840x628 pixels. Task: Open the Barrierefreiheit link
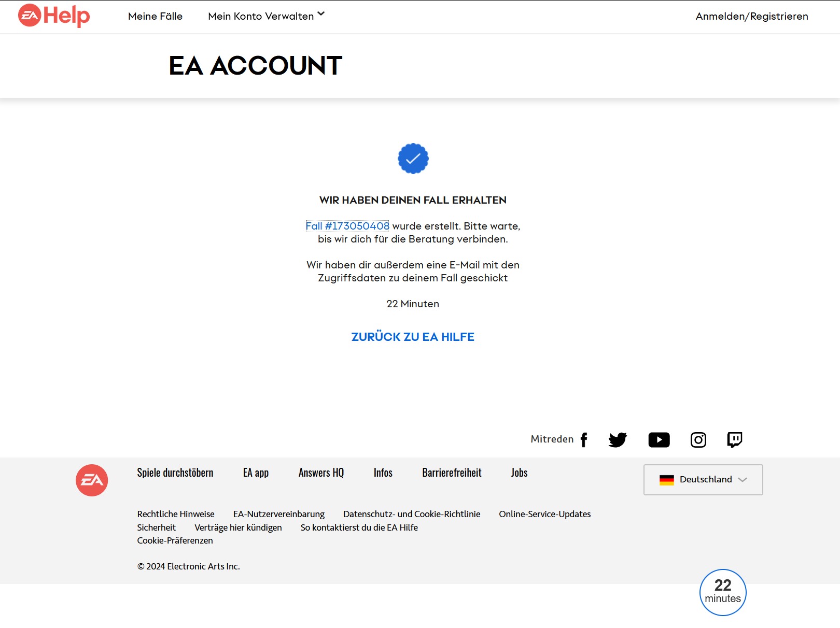coord(452,473)
